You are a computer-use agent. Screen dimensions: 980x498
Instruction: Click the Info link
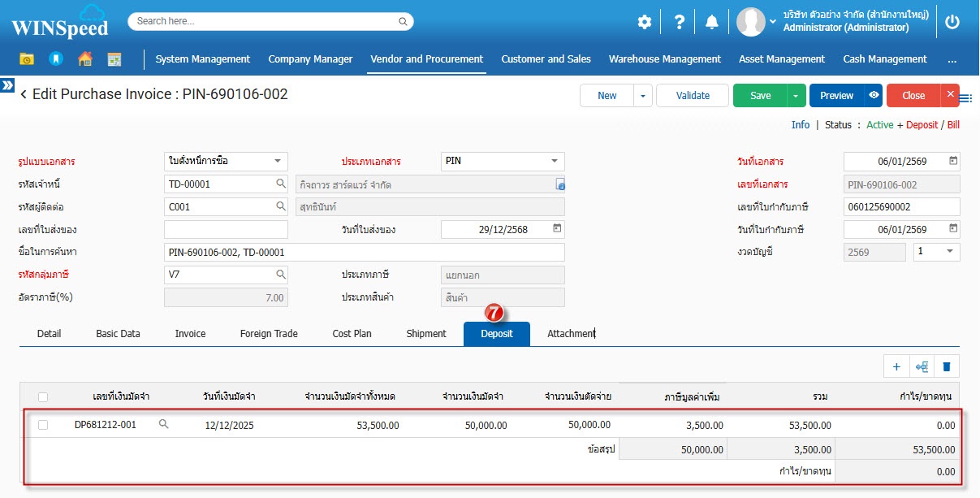pos(801,125)
